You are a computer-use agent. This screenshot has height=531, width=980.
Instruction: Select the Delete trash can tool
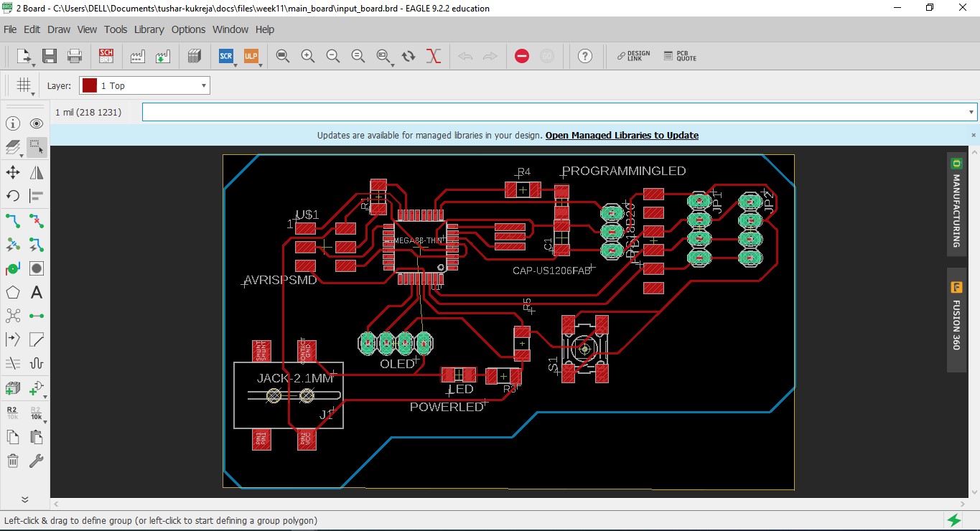point(13,461)
